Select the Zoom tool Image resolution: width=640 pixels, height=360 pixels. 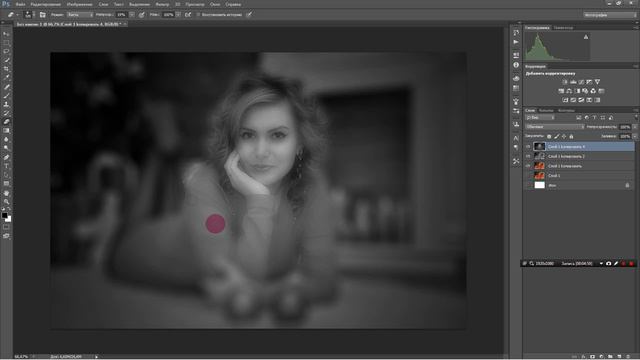tap(6, 201)
